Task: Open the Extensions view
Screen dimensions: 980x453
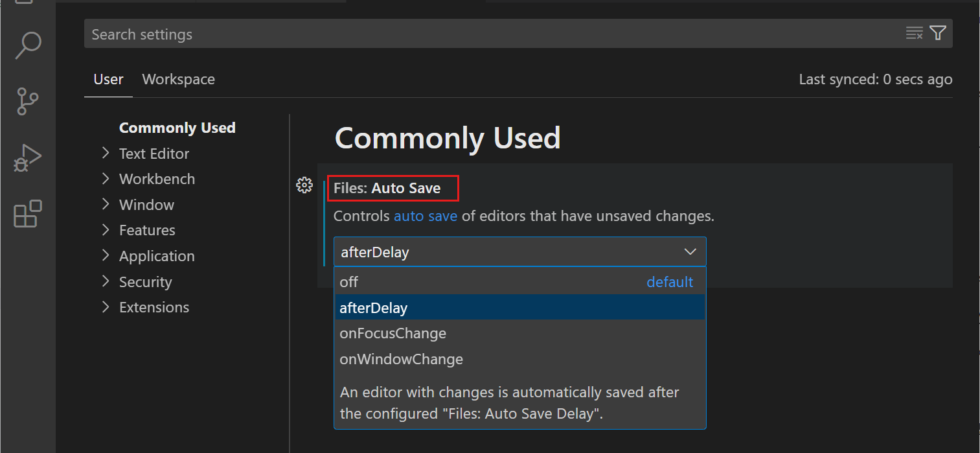Action: [x=28, y=214]
